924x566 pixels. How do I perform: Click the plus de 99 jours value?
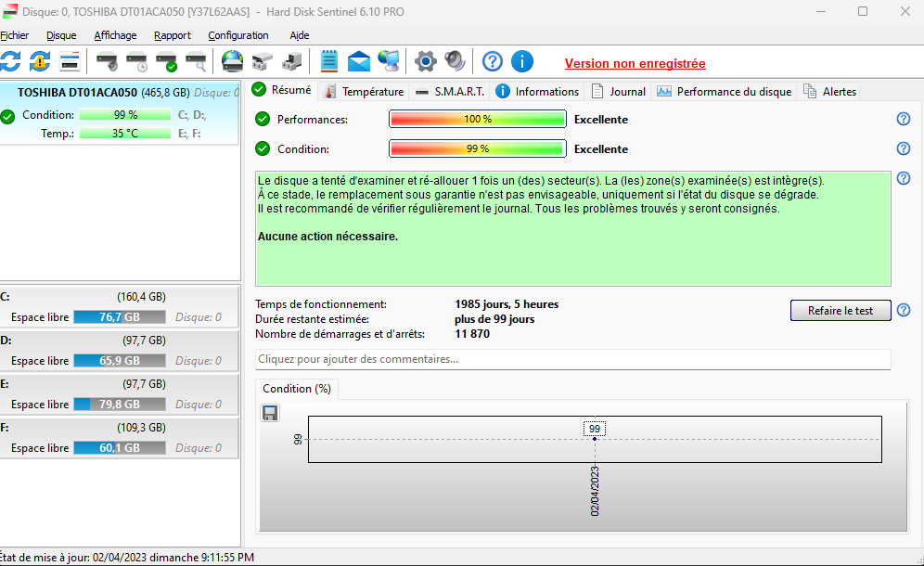494,319
